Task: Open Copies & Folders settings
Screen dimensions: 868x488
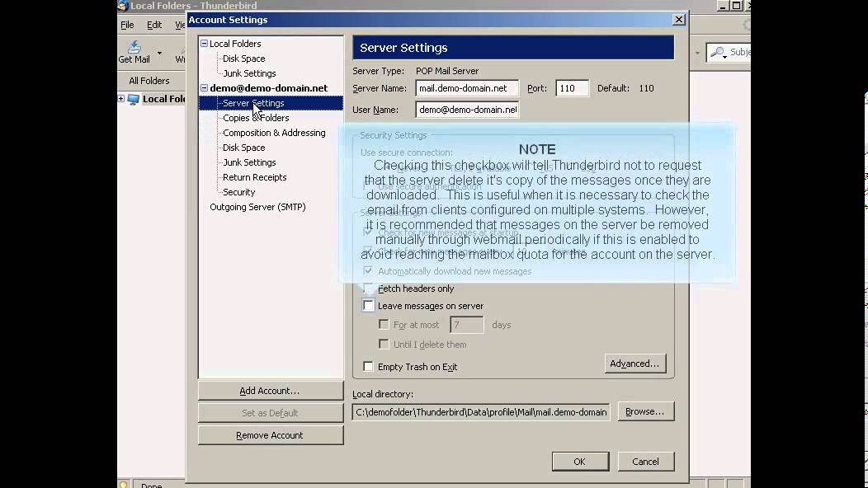Action: tap(256, 118)
